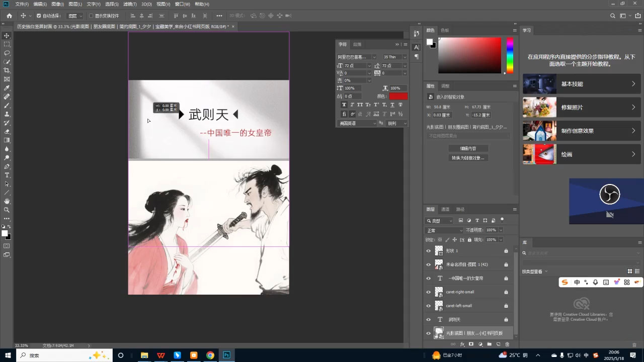Hide the caret-right-small layer
This screenshot has width=644, height=362.
429,292
